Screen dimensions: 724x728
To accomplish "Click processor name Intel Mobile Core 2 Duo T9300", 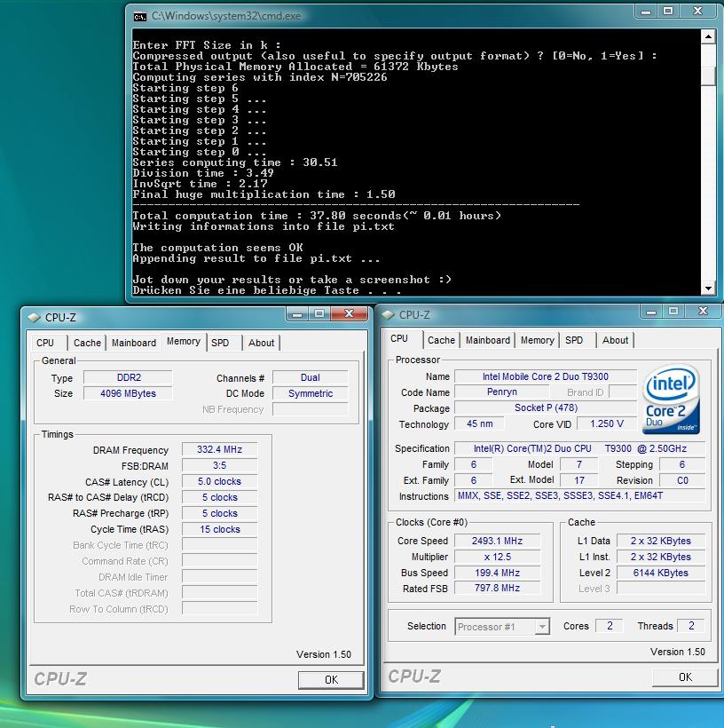I will (x=546, y=376).
